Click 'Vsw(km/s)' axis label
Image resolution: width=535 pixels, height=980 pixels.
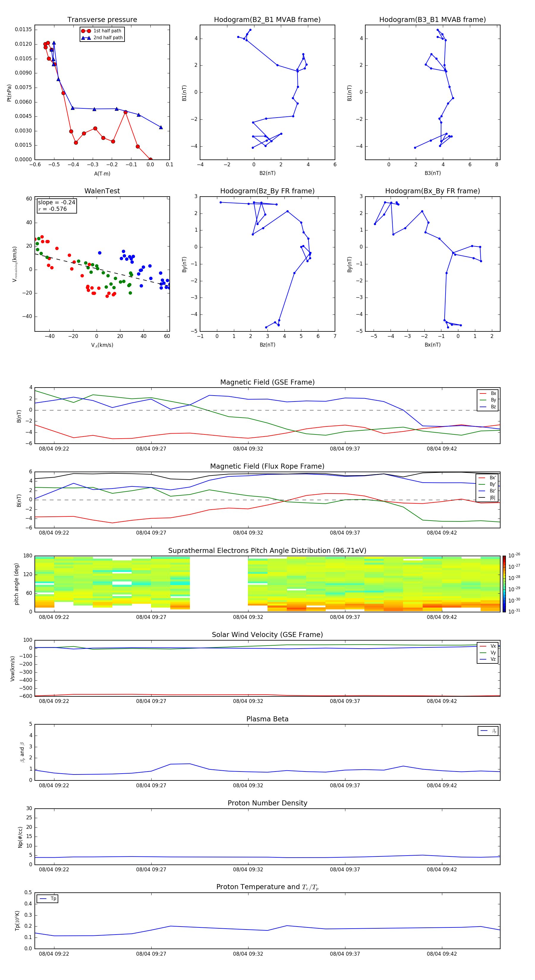(12, 668)
